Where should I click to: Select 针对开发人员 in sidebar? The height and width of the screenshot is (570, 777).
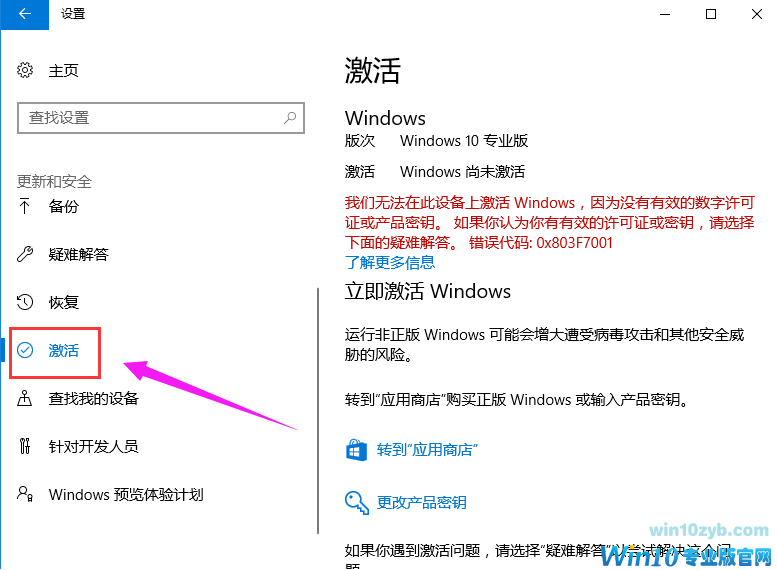(x=93, y=446)
